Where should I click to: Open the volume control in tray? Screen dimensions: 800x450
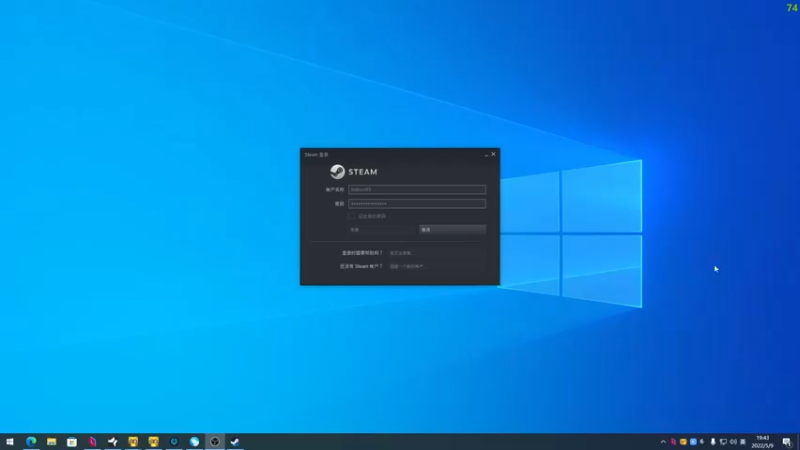pyautogui.click(x=733, y=442)
